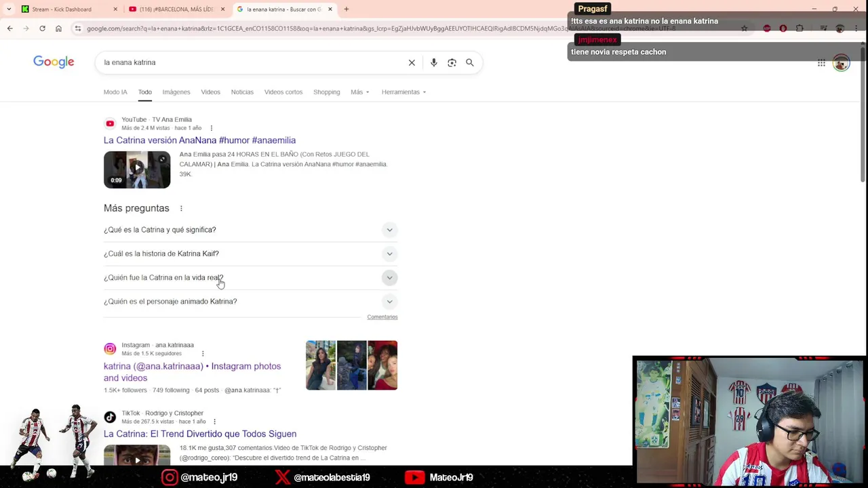Open the Herramientas dropdown

coord(403,92)
